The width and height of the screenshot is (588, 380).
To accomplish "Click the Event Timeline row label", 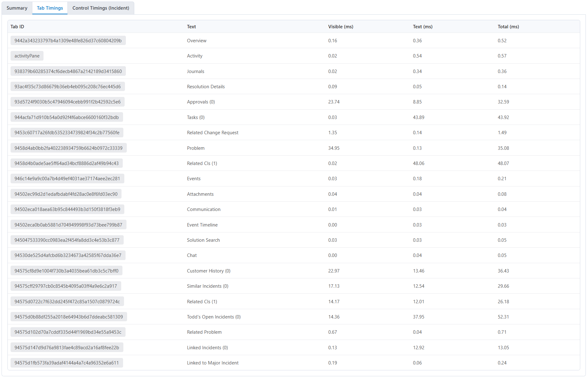I will [202, 225].
